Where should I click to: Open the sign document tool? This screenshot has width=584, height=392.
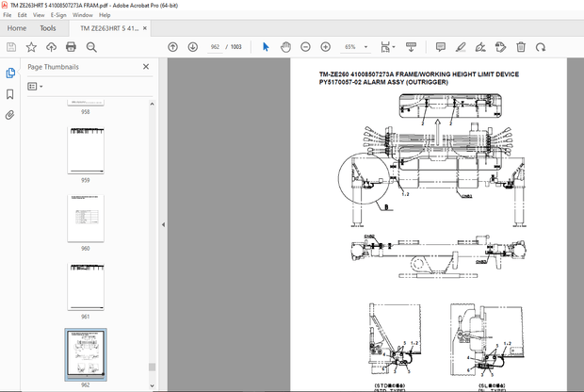[480, 47]
